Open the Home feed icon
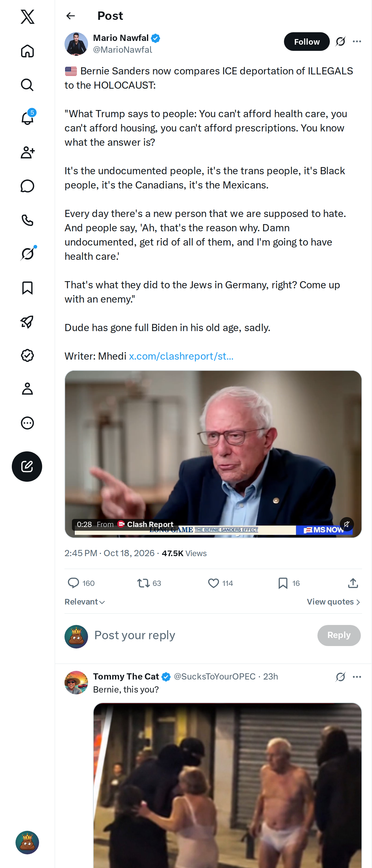Image resolution: width=372 pixels, height=868 pixels. (x=27, y=51)
